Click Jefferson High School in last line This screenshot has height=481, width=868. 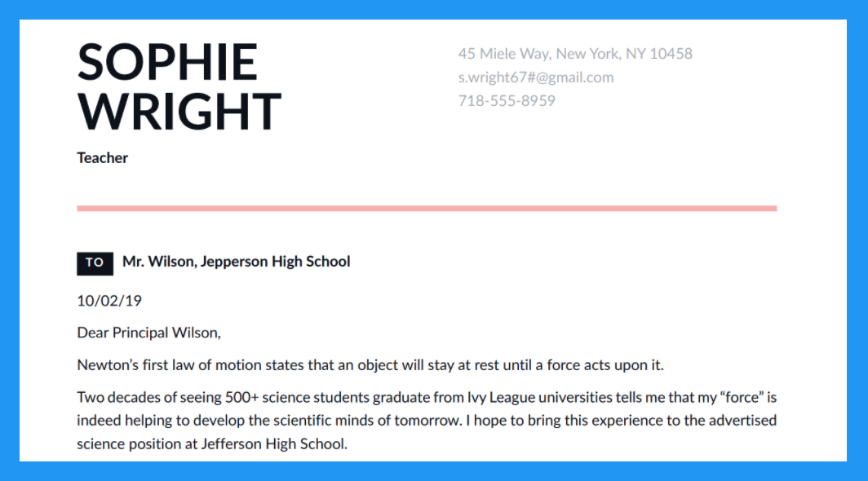coord(273,444)
